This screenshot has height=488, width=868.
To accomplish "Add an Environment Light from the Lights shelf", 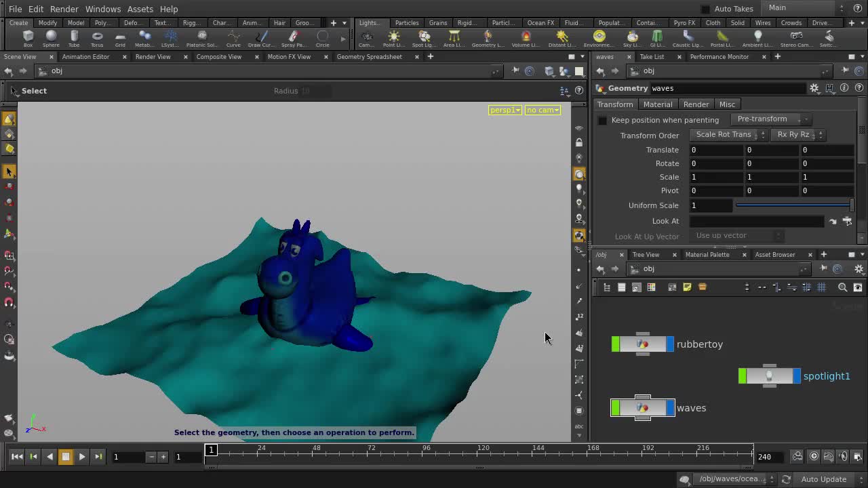I will 599,37.
